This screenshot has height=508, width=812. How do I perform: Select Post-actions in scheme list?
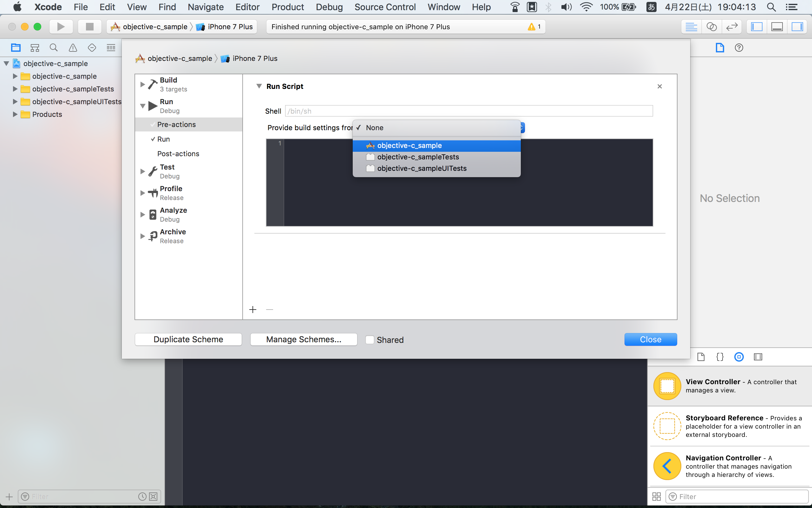(x=189, y=154)
